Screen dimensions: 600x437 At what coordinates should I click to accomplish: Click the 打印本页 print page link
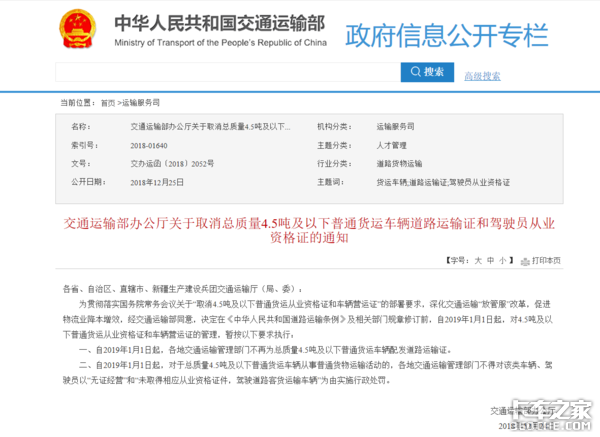coord(546,260)
